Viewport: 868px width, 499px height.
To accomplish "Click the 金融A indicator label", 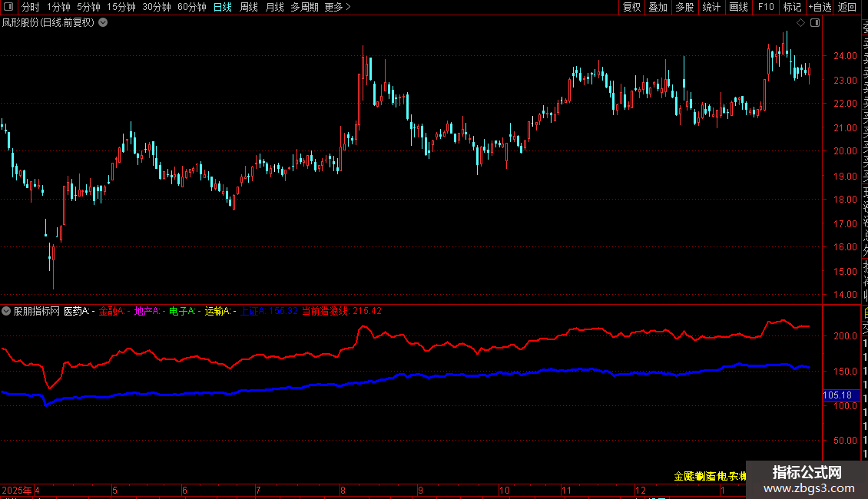I will tap(114, 311).
